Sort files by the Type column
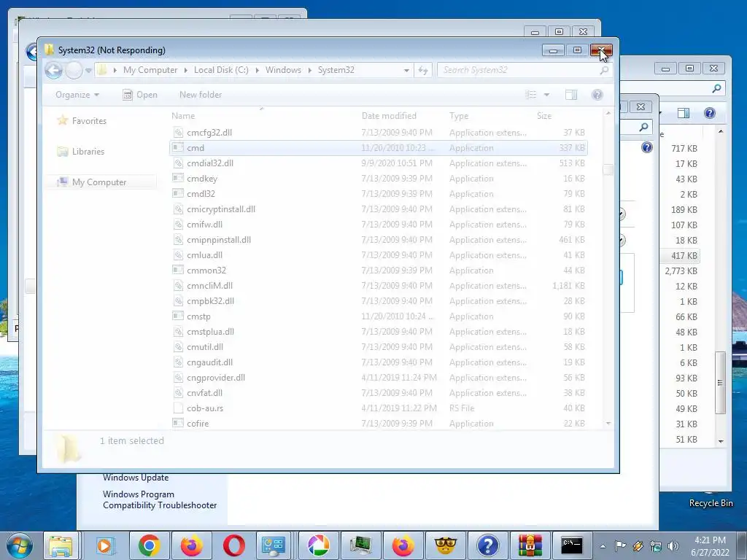747x560 pixels. tap(459, 116)
